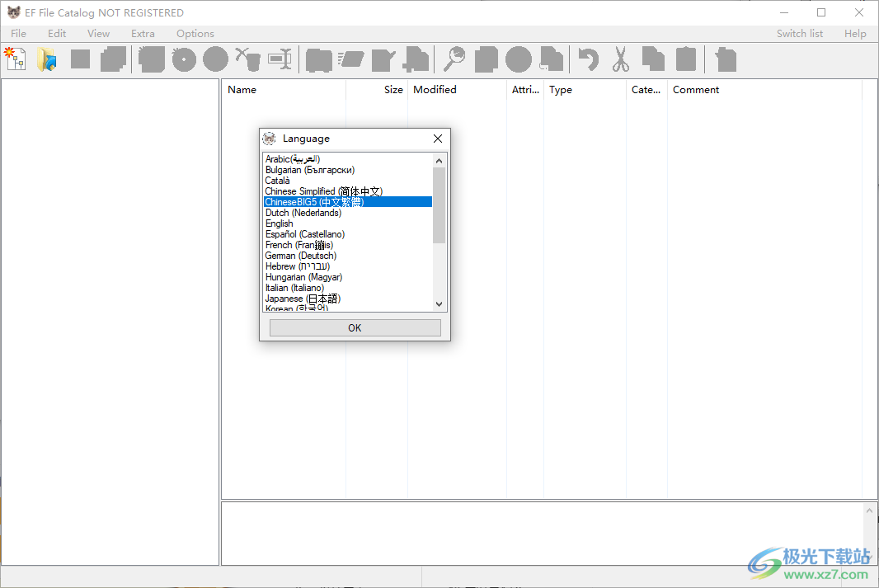Click the language list scrollbar thumb
Screen dimensions: 879x588
point(439,205)
